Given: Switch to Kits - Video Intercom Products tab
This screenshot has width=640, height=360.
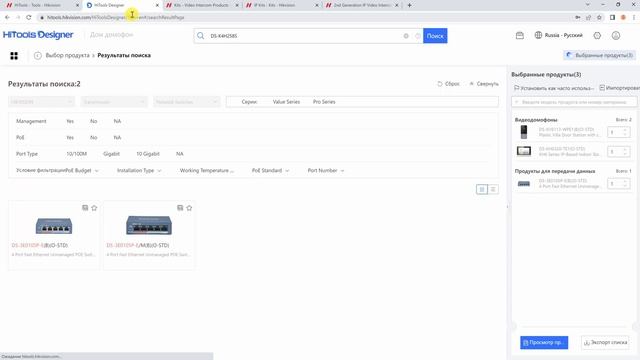Looking at the screenshot, I should (x=202, y=5).
